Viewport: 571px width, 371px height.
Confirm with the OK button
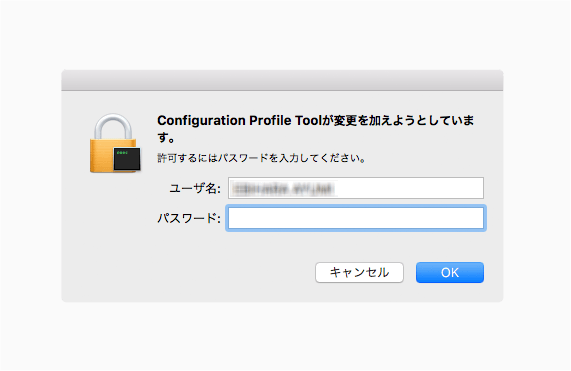(x=450, y=272)
